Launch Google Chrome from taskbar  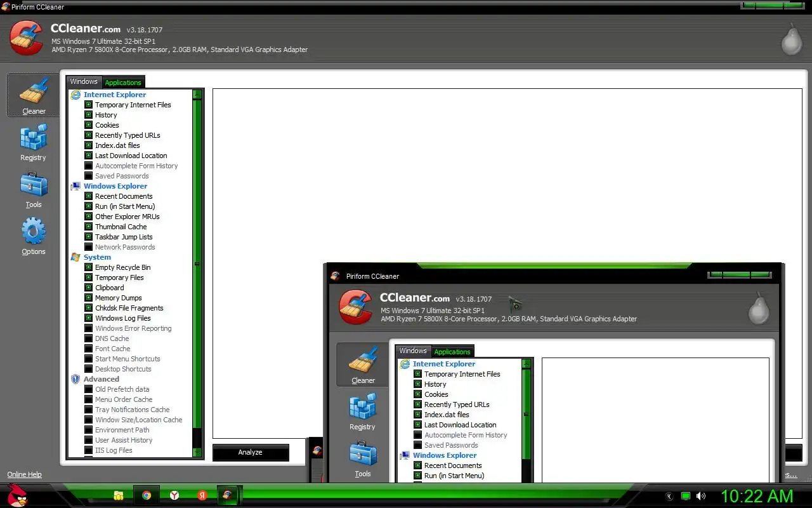(147, 495)
